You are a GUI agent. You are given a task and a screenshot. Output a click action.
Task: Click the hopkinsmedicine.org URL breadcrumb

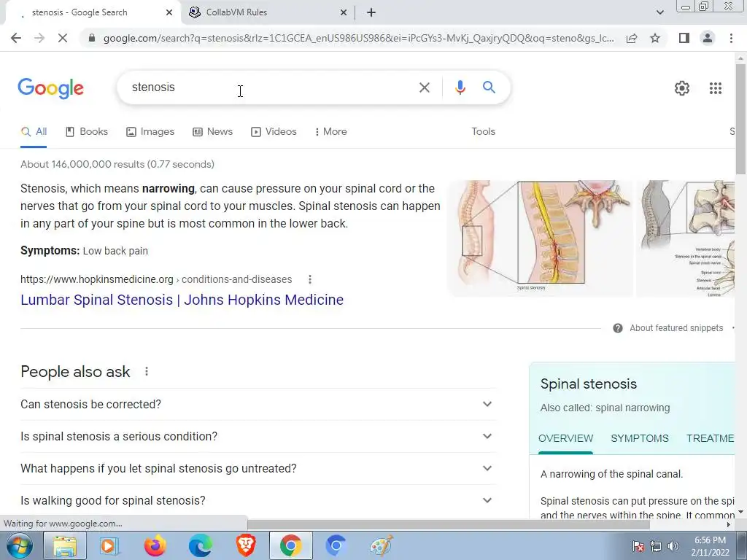tap(156, 279)
